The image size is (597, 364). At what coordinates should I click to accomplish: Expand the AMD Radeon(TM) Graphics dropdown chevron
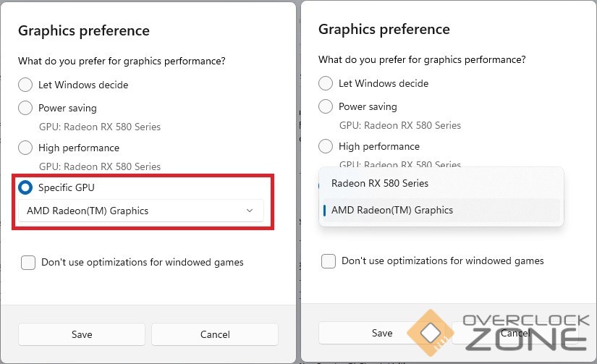250,211
